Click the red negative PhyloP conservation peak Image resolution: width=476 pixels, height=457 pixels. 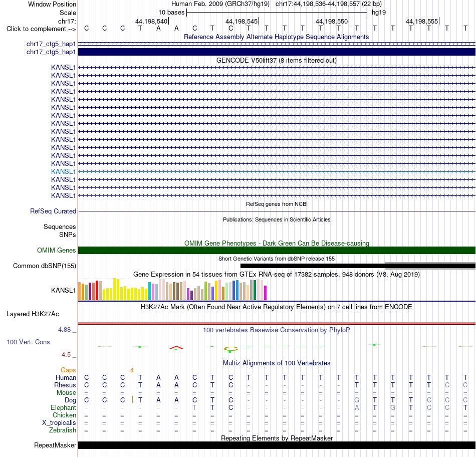176,347
